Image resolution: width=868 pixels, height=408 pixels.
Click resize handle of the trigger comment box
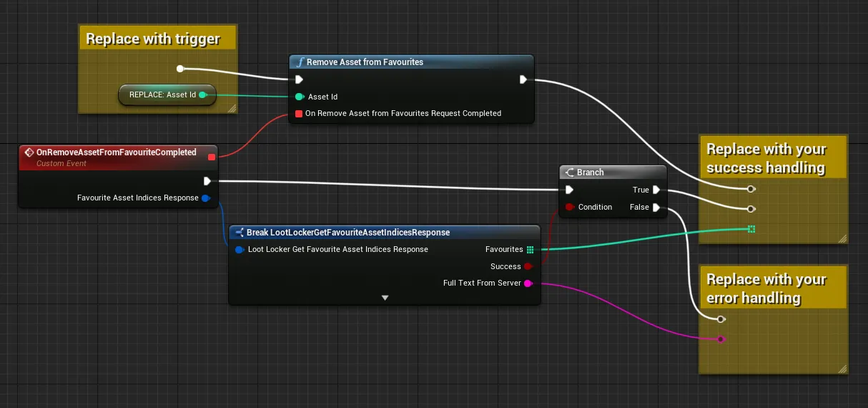[231, 108]
